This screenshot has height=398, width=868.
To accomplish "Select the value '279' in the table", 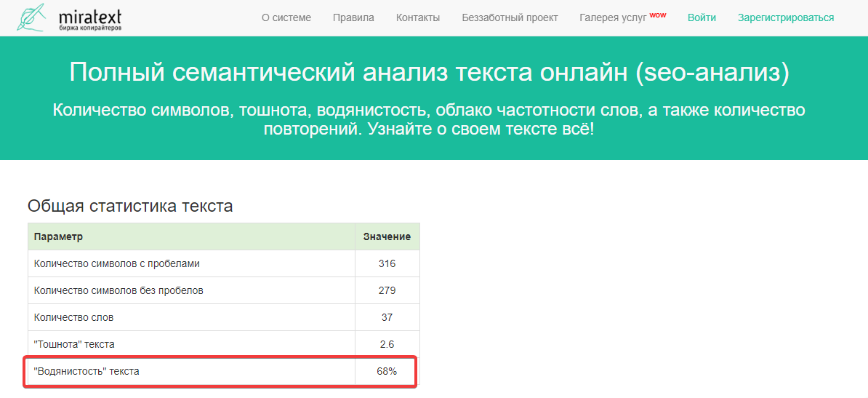I will click(387, 290).
